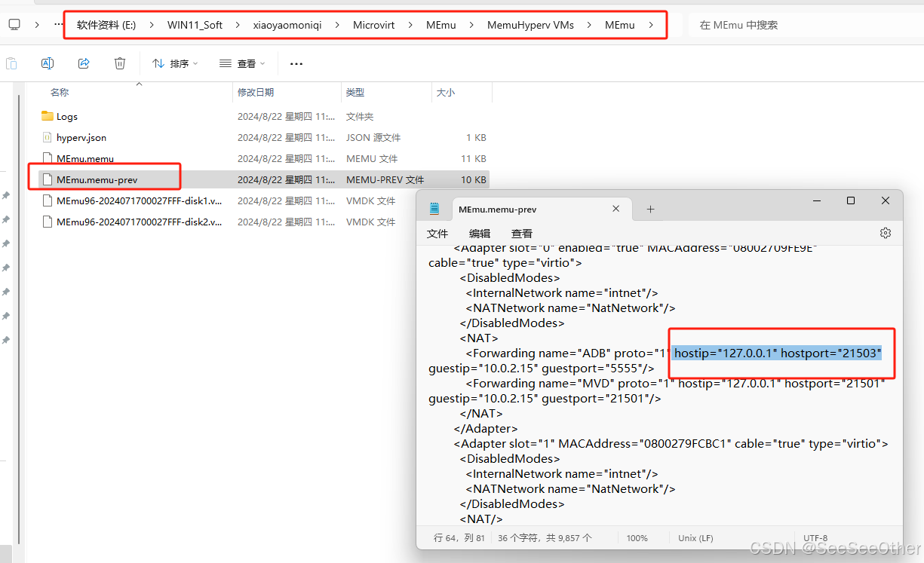This screenshot has width=924, height=563.
Task: Click the Rename toolbar icon
Action: click(48, 63)
